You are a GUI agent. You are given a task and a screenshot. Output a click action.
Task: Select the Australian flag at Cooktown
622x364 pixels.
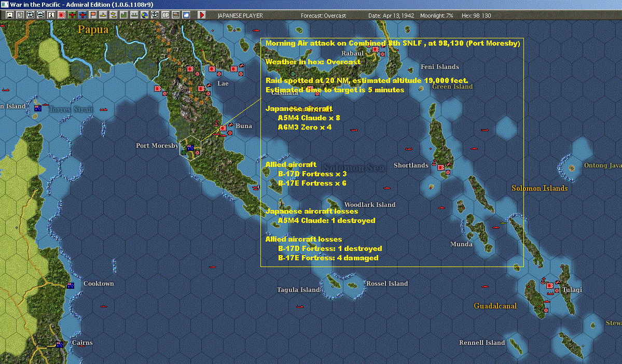click(x=71, y=286)
